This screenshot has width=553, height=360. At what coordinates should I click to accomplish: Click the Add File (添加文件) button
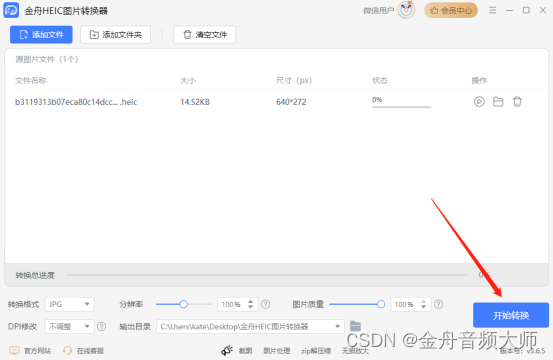(41, 35)
